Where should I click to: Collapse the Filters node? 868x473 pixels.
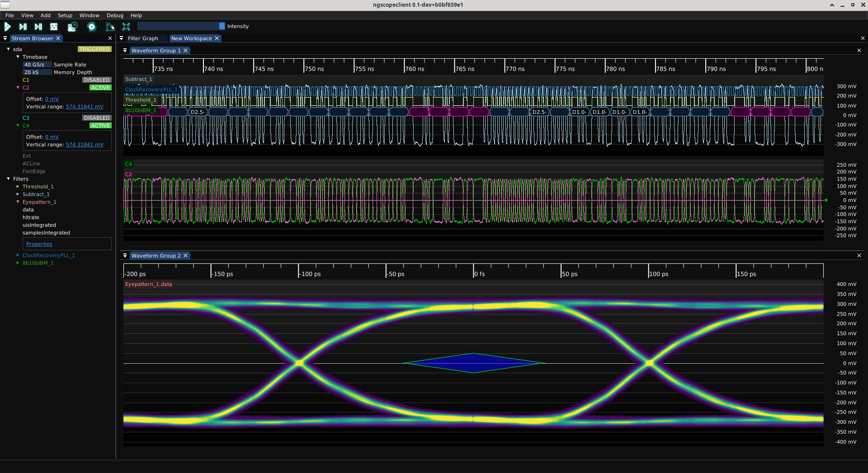[9, 178]
